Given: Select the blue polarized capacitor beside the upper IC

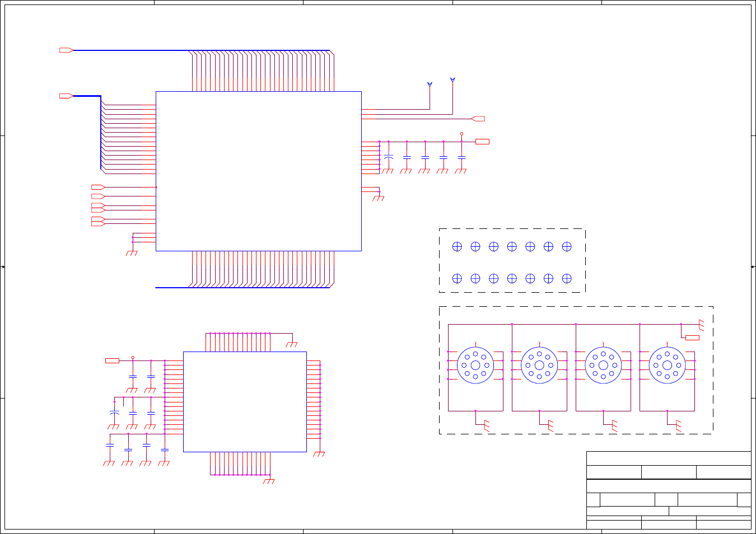Looking at the screenshot, I should (389, 156).
